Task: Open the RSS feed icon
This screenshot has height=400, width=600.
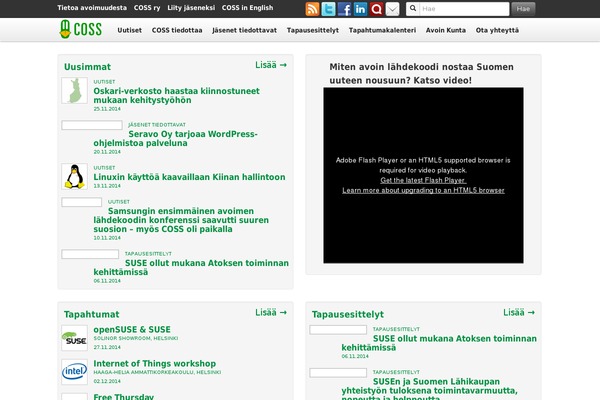Action: pos(312,9)
